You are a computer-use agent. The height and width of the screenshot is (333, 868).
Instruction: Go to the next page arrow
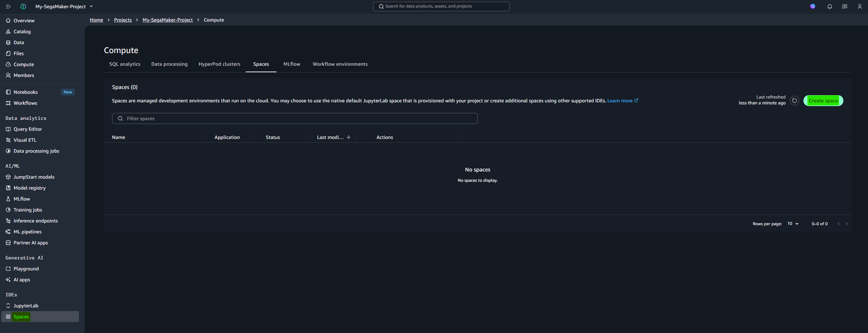point(847,224)
